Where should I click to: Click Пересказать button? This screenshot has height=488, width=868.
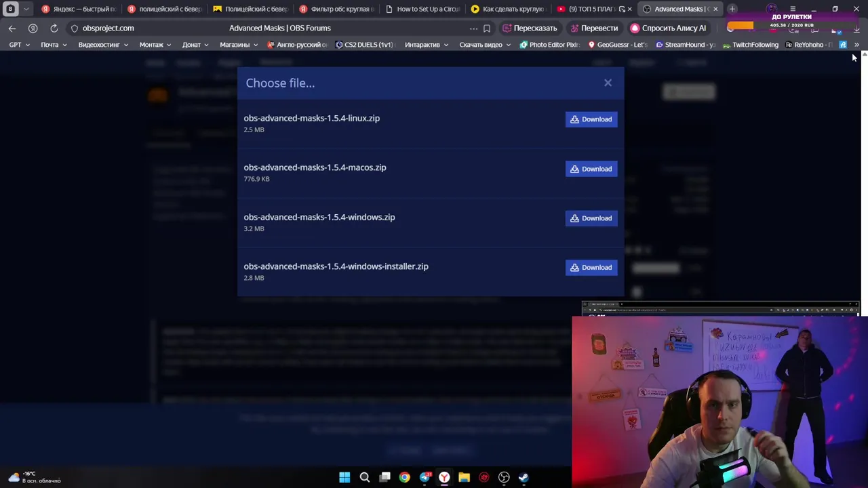pyautogui.click(x=530, y=28)
